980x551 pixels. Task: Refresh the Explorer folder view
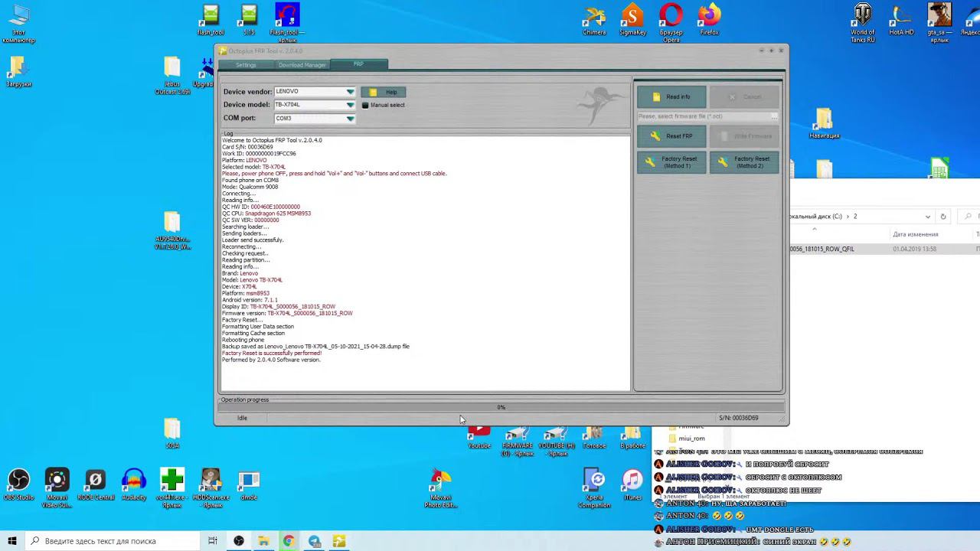coord(943,217)
